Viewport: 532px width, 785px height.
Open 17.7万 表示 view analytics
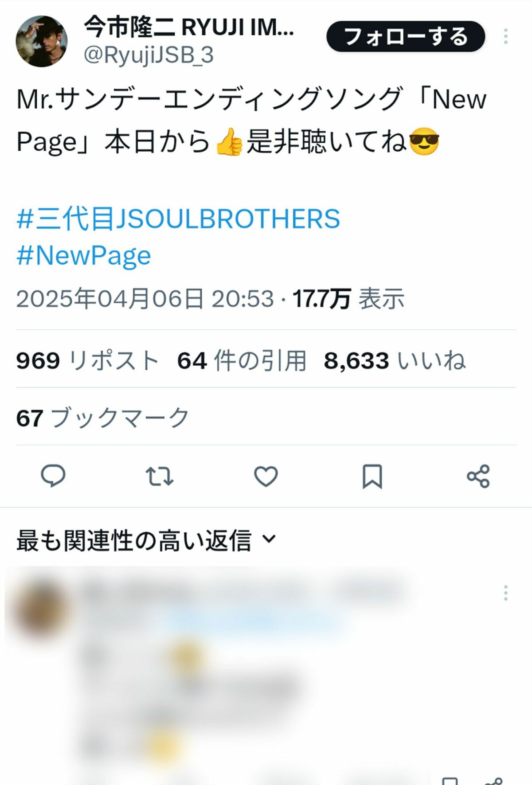[x=348, y=298]
